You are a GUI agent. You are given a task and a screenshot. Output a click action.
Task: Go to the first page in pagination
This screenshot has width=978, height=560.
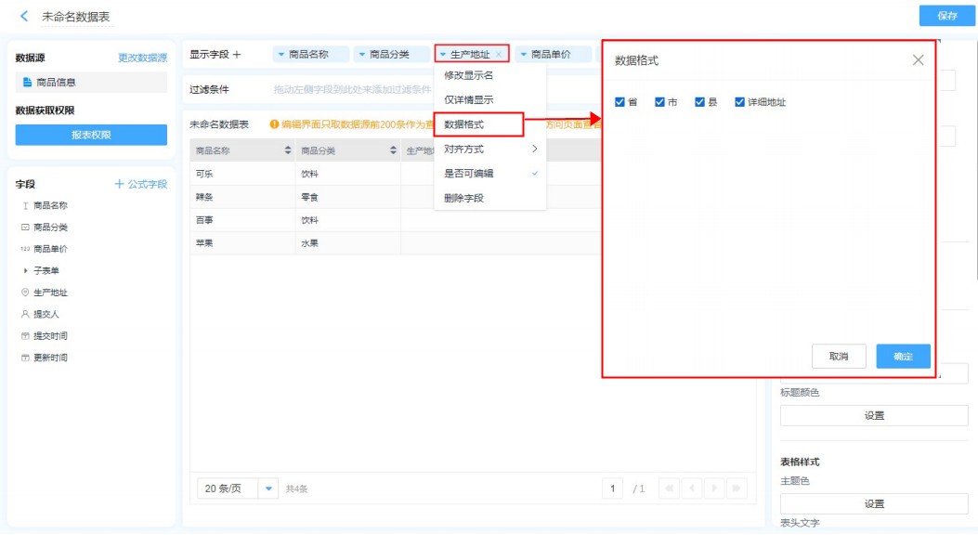click(x=669, y=488)
